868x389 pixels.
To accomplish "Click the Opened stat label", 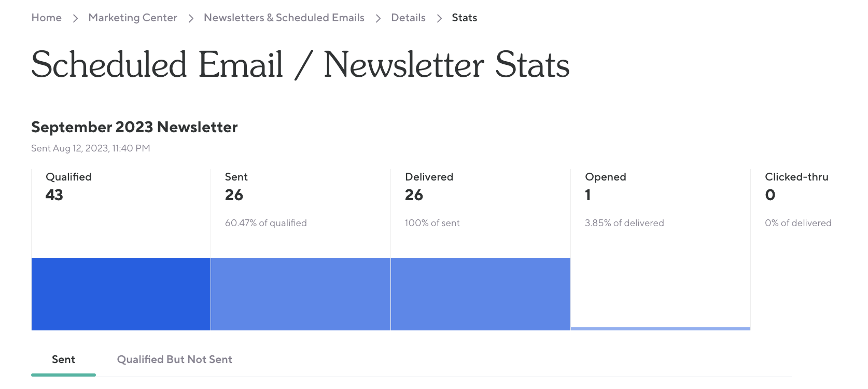I will (605, 177).
